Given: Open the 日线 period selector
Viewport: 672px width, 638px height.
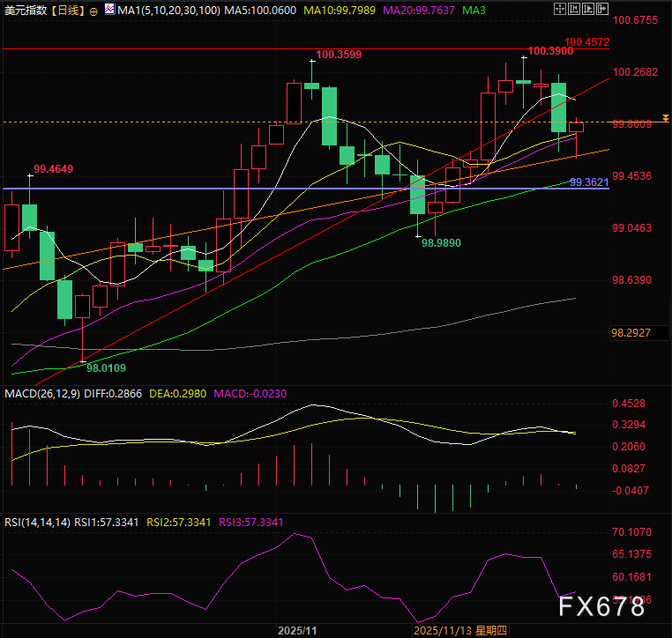Looking at the screenshot, I should click(x=68, y=11).
